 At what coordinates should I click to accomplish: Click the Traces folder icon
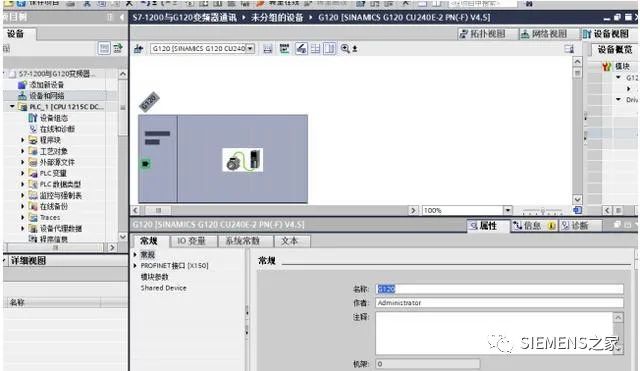click(33, 217)
